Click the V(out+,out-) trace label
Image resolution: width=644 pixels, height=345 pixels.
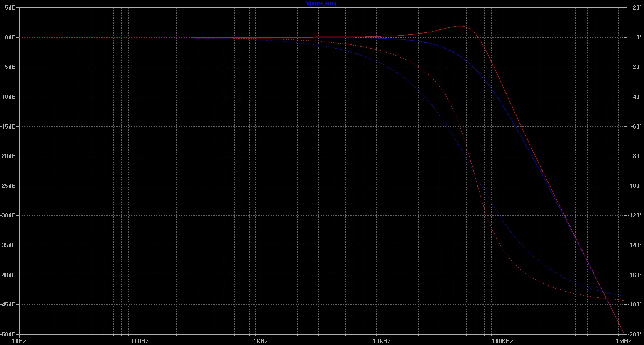point(321,4)
